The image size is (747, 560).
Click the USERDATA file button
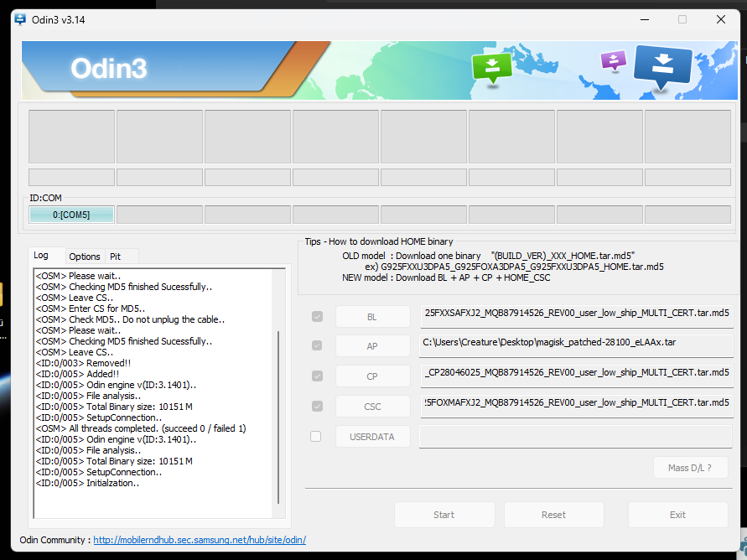click(x=372, y=437)
